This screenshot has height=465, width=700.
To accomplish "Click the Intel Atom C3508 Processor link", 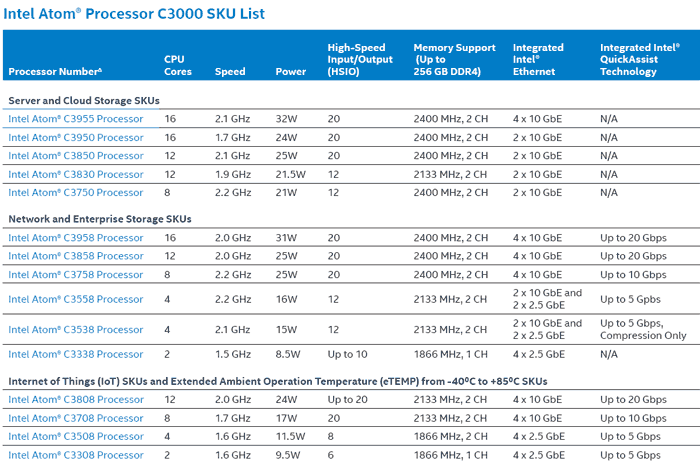I will click(76, 436).
